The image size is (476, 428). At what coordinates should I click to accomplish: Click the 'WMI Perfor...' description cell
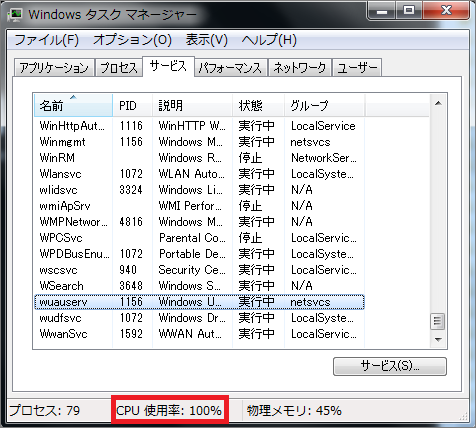190,206
